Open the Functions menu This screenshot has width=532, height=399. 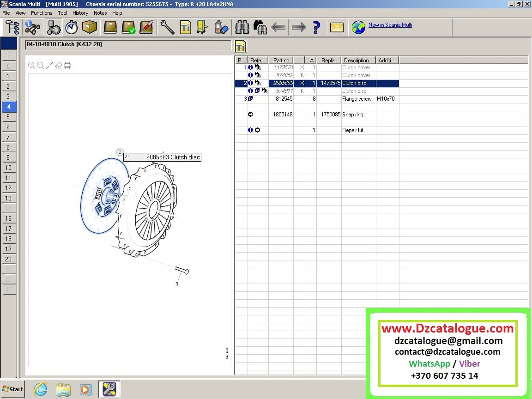(42, 13)
